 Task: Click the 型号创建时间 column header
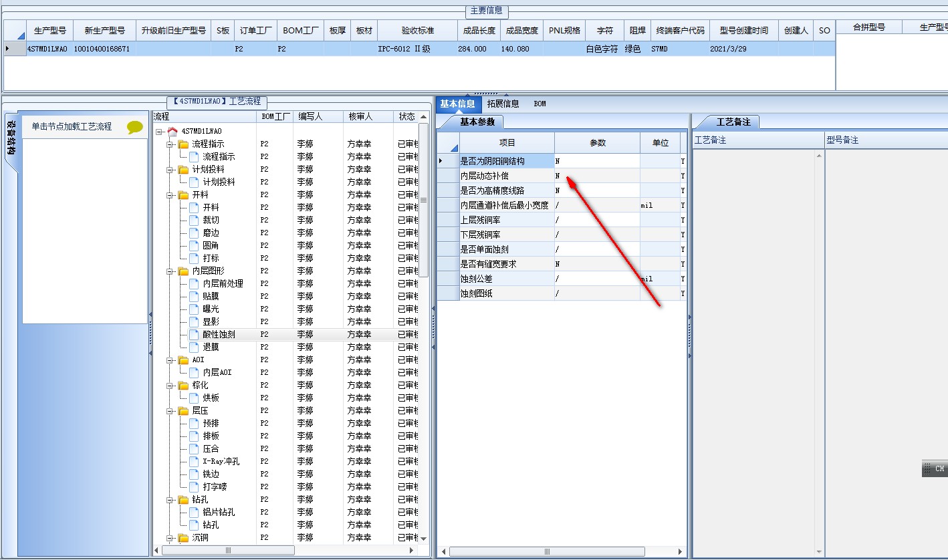pos(743,31)
